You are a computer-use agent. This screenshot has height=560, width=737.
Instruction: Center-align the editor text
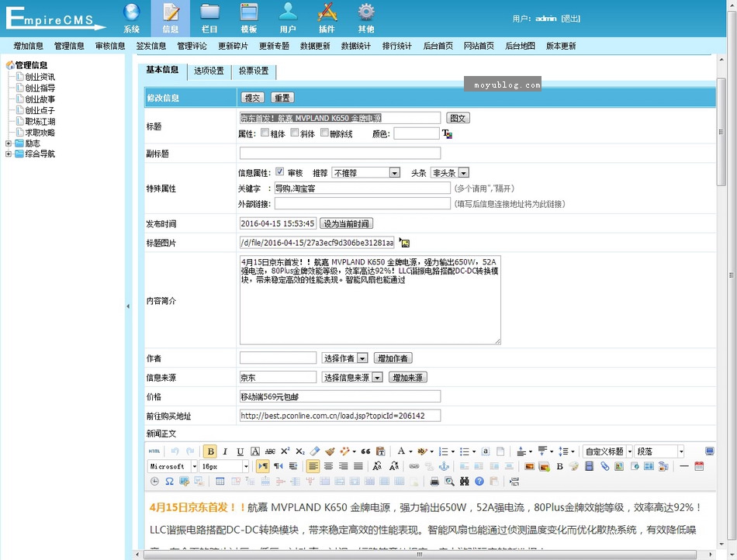(x=328, y=466)
